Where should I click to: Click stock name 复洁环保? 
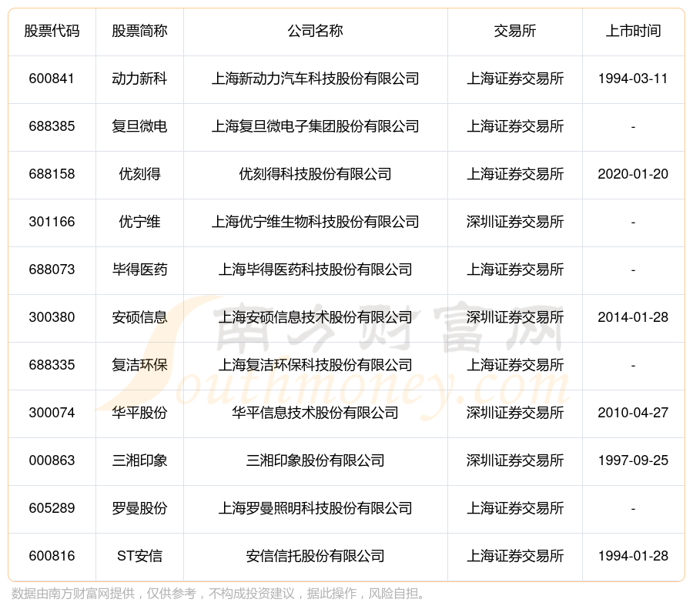coord(139,365)
